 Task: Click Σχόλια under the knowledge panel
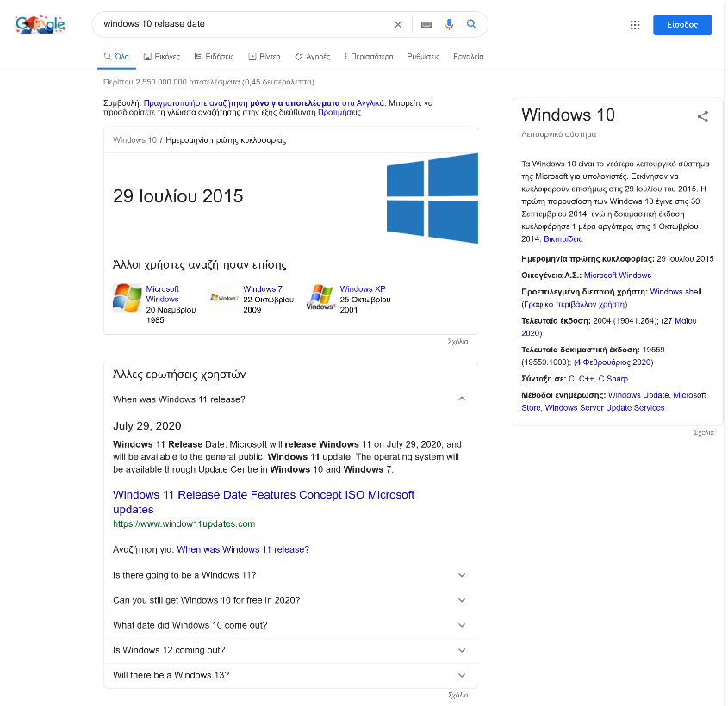[704, 432]
